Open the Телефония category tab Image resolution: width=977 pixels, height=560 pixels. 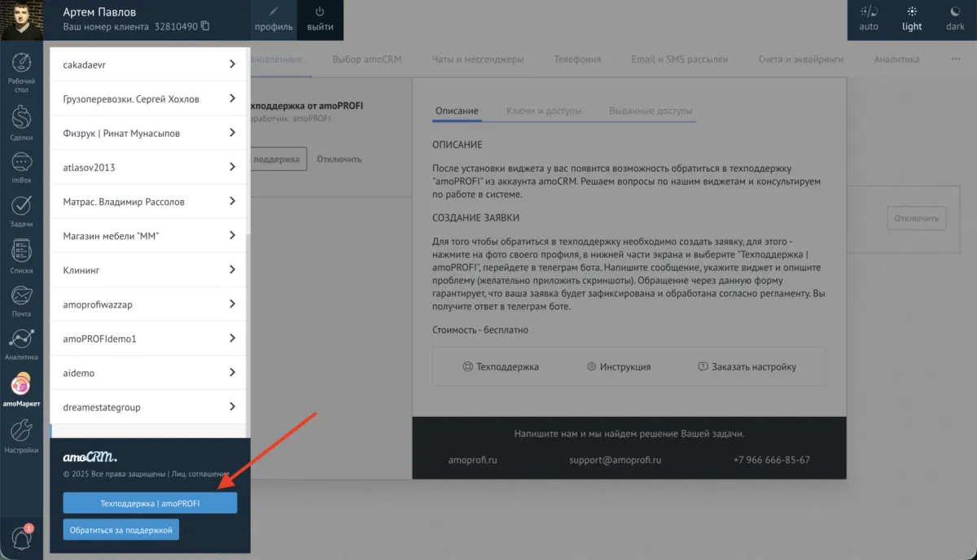pos(577,59)
